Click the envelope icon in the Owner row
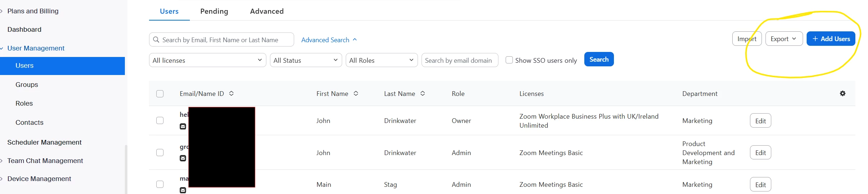The width and height of the screenshot is (868, 194). click(183, 127)
